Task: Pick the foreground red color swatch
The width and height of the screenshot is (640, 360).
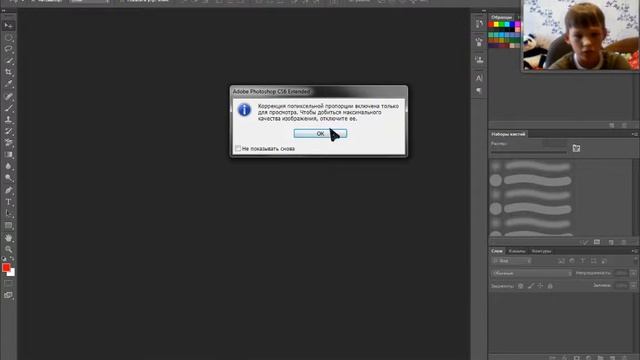Action: pyautogui.click(x=6, y=267)
